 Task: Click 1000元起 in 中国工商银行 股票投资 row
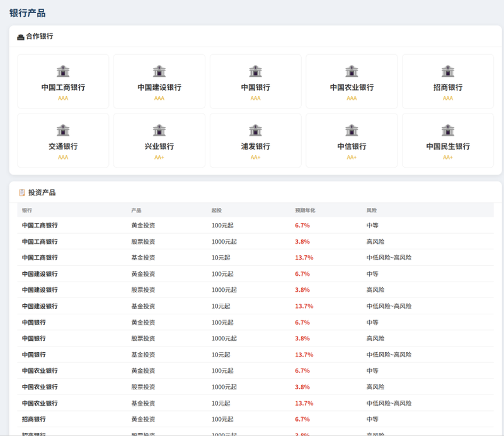[x=224, y=241]
